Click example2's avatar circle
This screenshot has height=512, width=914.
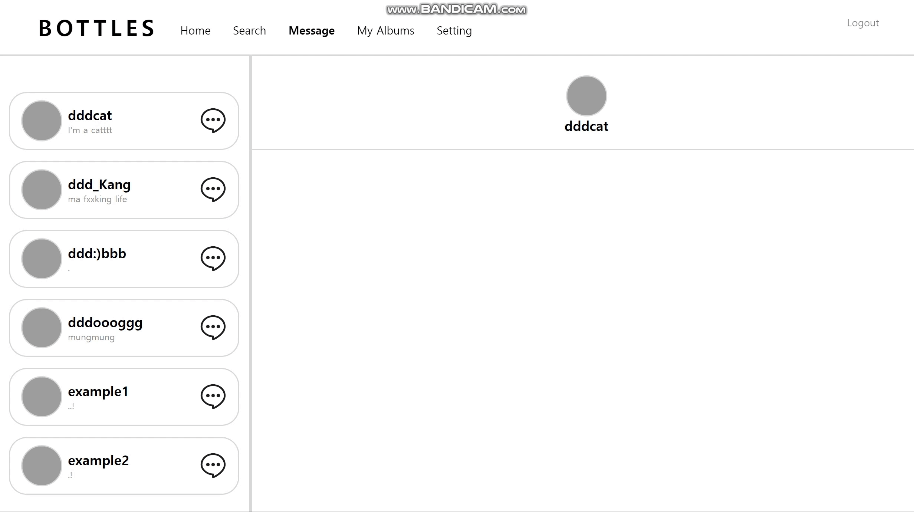(x=41, y=465)
